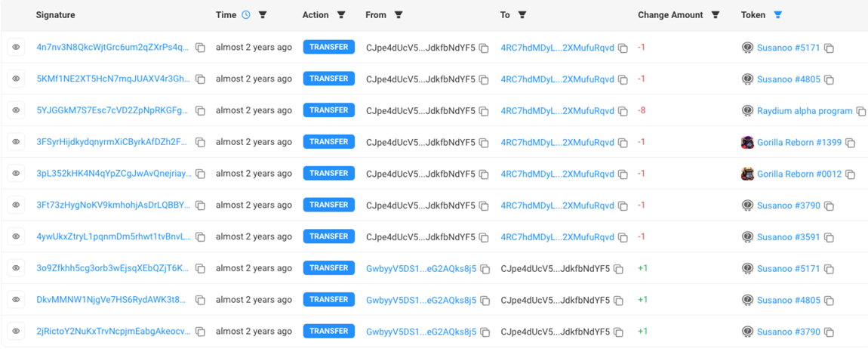The width and height of the screenshot is (868, 349).
Task: Copy token Raydium alpha program address
Action: point(860,111)
